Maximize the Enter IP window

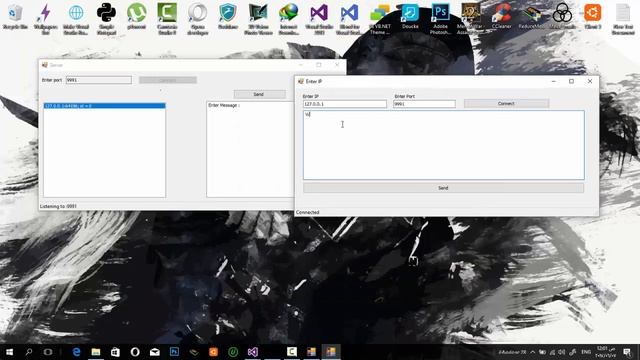tap(571, 81)
